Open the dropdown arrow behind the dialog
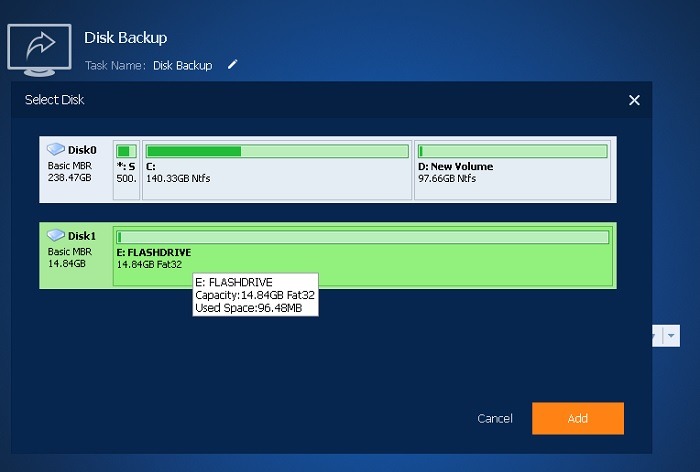This screenshot has height=472, width=700. tap(672, 336)
